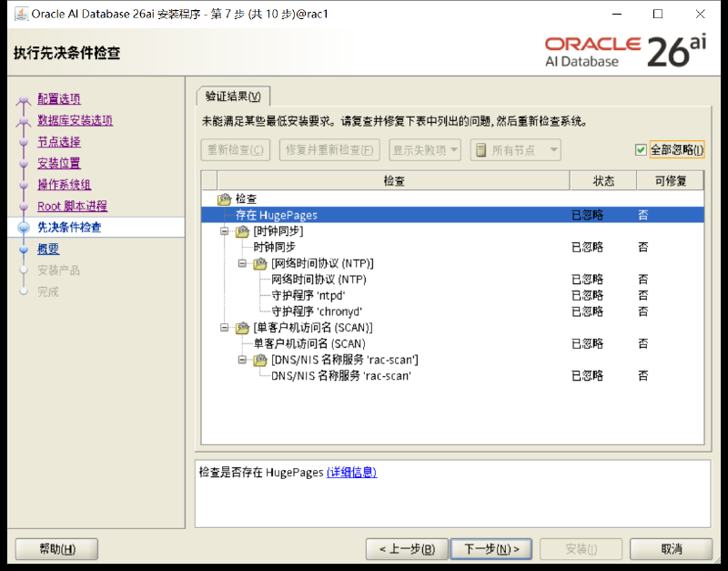Click the < 上一步(B) button

pyautogui.click(x=407, y=549)
